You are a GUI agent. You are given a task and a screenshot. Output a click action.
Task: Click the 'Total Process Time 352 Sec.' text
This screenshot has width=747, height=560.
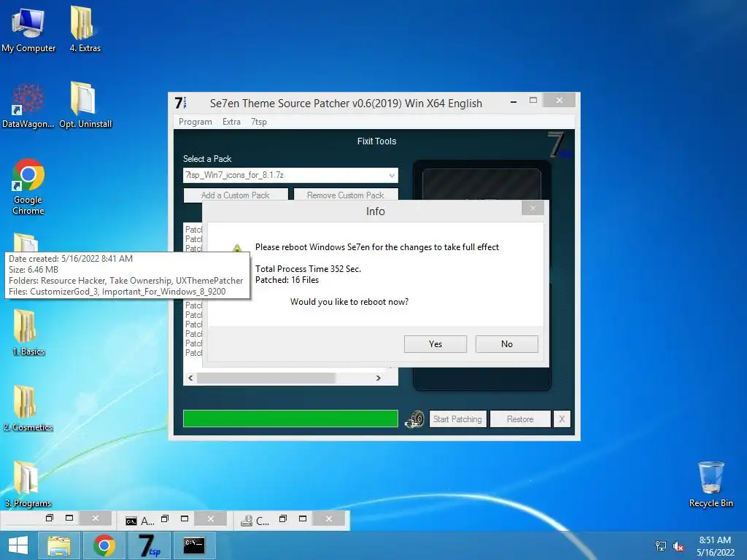point(308,269)
